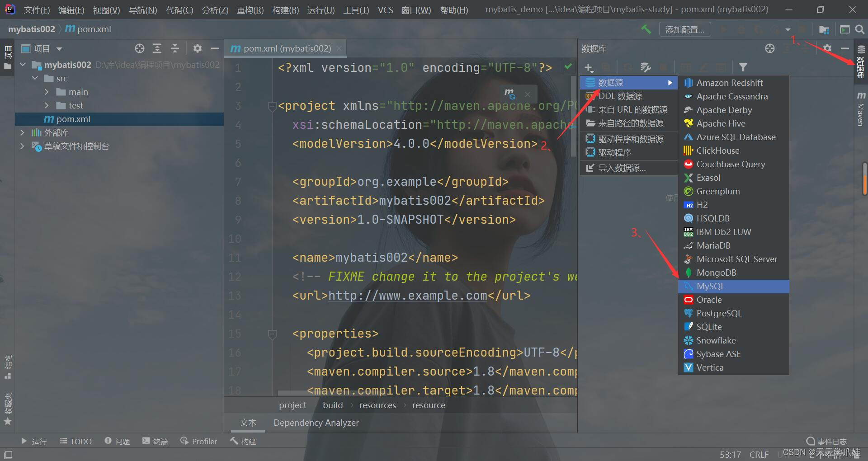The height and width of the screenshot is (461, 868).
Task: Fold the project tag at line 3
Action: pyautogui.click(x=272, y=107)
